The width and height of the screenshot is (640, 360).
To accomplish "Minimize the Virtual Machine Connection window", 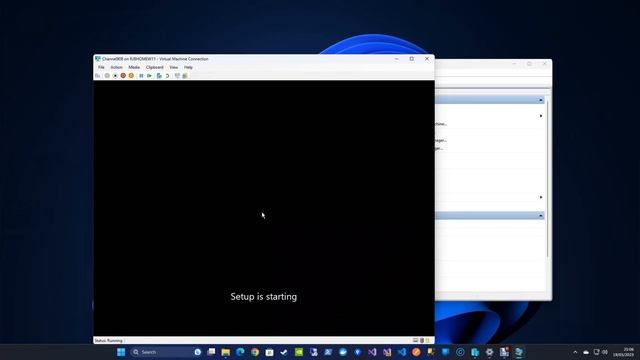I will pos(396,59).
